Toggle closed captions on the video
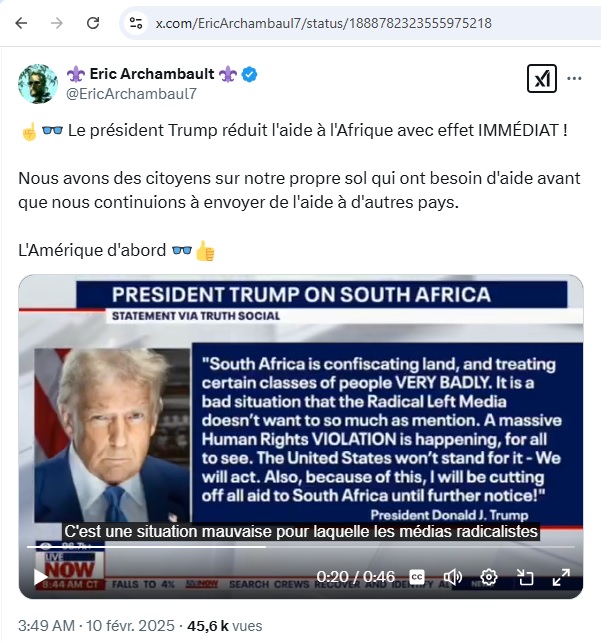This screenshot has height=641, width=601. click(x=417, y=577)
